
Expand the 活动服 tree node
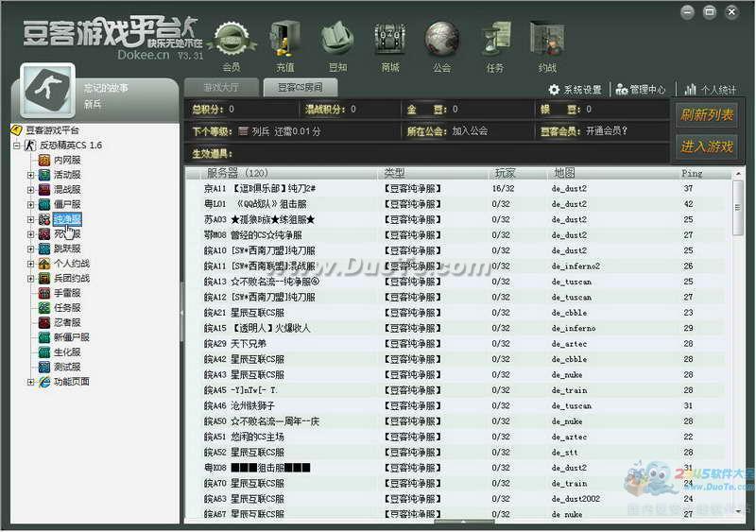(x=30, y=175)
